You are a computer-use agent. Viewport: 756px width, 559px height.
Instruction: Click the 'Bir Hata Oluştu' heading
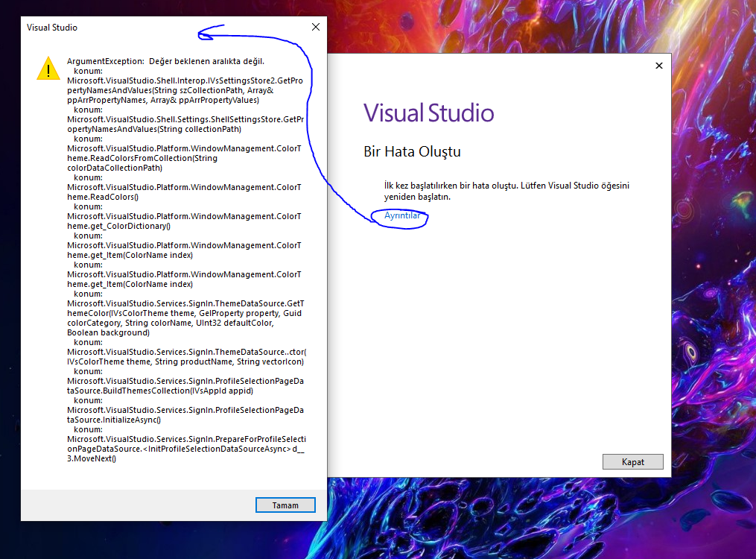pyautogui.click(x=412, y=151)
